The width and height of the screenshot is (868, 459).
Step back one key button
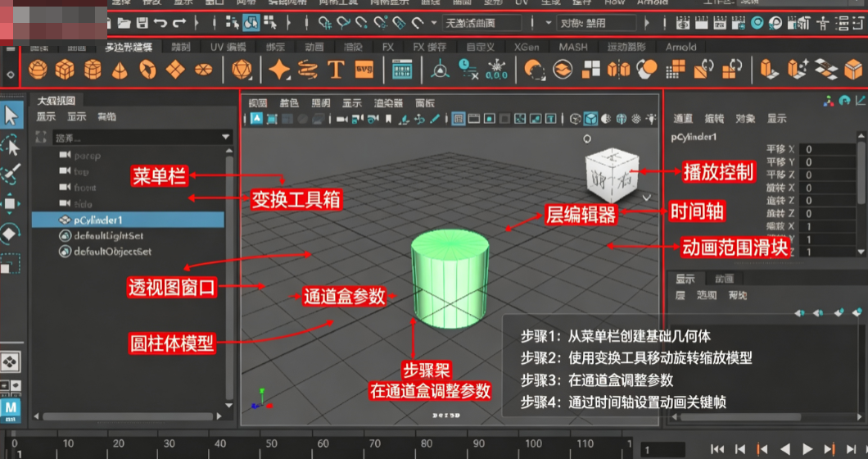tap(762, 448)
